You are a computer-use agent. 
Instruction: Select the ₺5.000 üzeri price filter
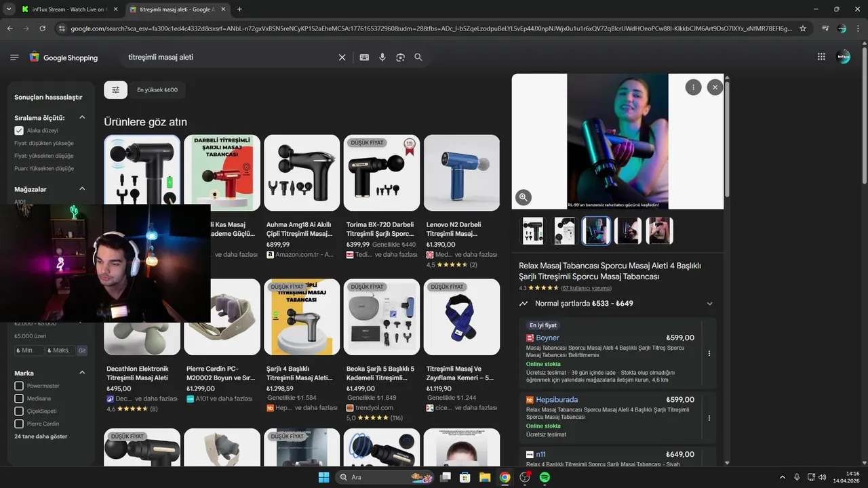click(31, 336)
